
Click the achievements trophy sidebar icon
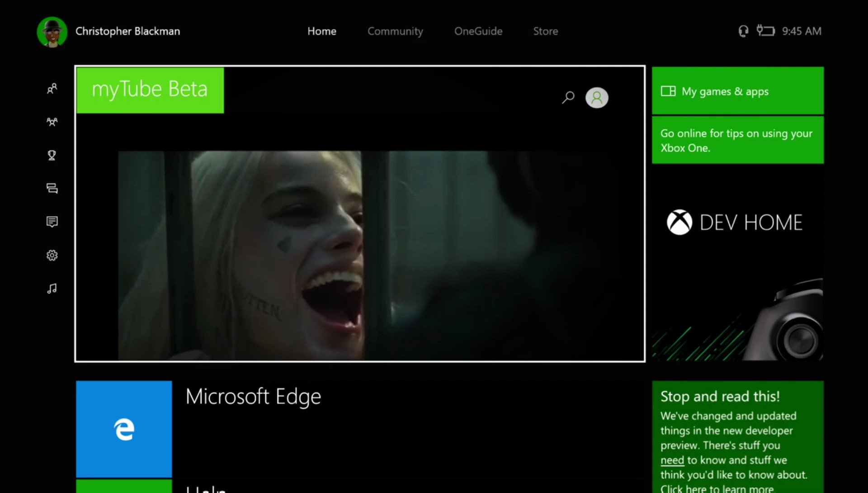[x=52, y=156]
